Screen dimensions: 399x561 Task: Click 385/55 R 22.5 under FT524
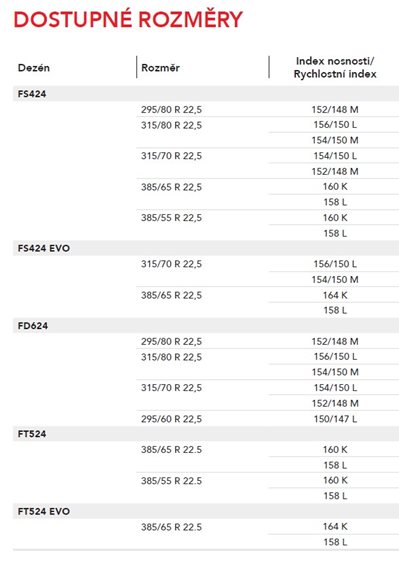(x=171, y=480)
